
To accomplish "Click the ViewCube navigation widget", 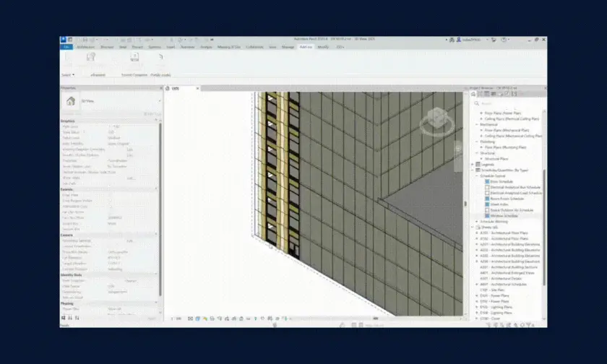I will click(x=437, y=121).
